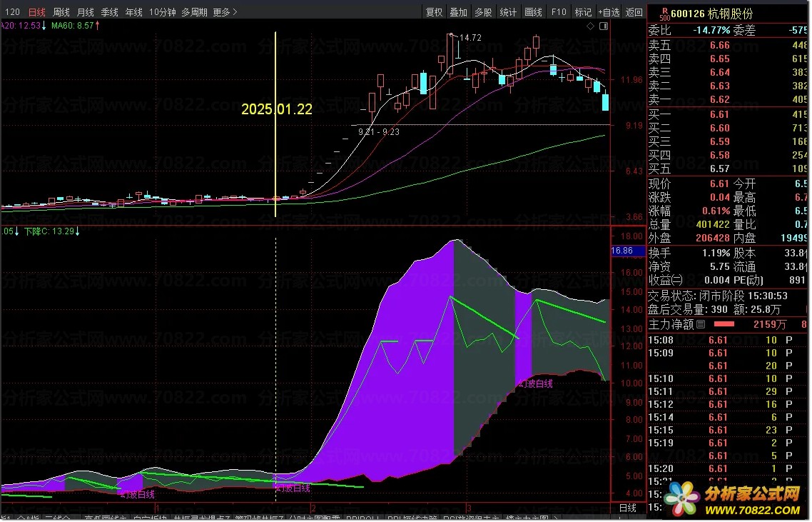This screenshot has height=522, width=812.
Task: Switch to the 周线 weekly tab
Action: pos(61,12)
